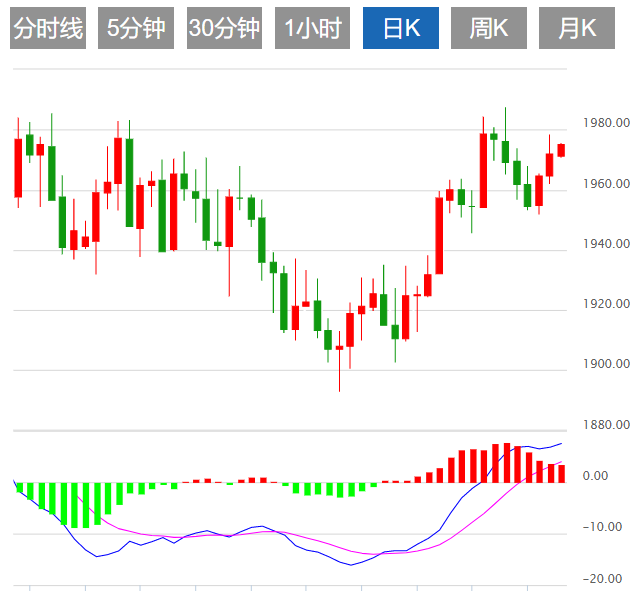The height and width of the screenshot is (591, 636).
Task: Click the −20.00 MACD axis label
Action: [602, 578]
